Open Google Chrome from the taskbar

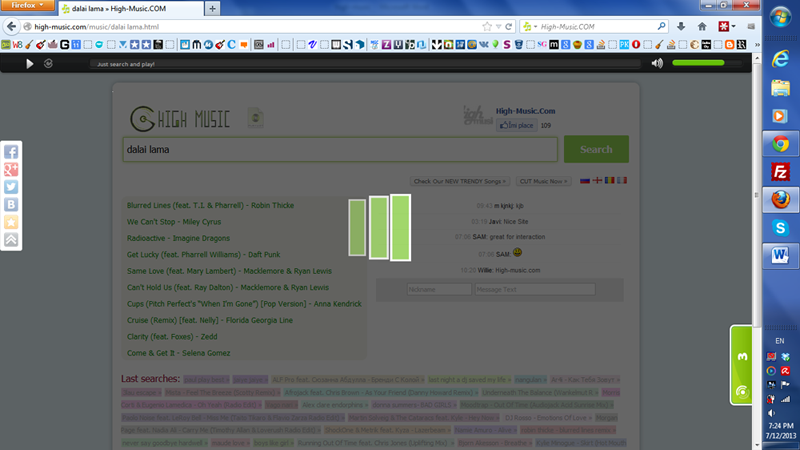click(x=780, y=144)
